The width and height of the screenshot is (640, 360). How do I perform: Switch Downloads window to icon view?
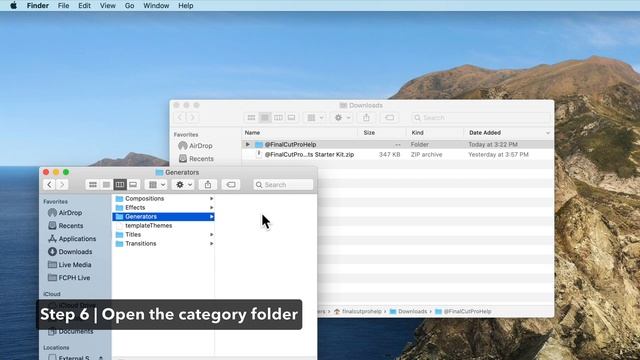tap(251, 118)
